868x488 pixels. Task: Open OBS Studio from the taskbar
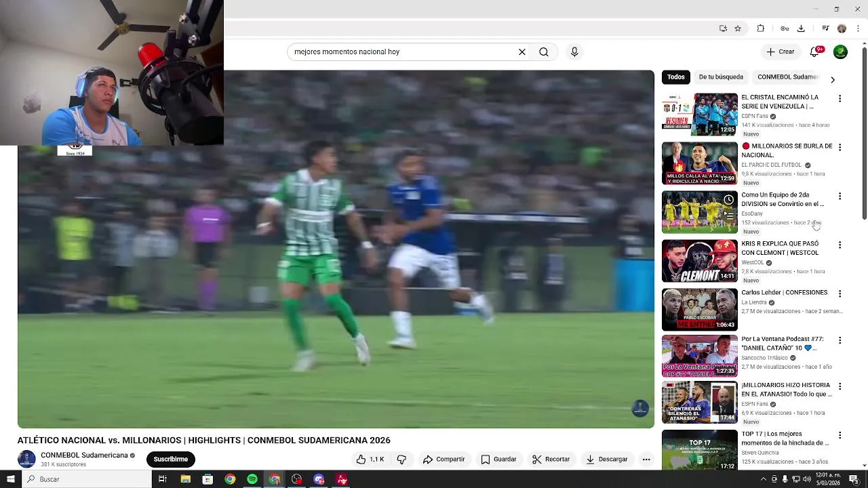pyautogui.click(x=297, y=479)
